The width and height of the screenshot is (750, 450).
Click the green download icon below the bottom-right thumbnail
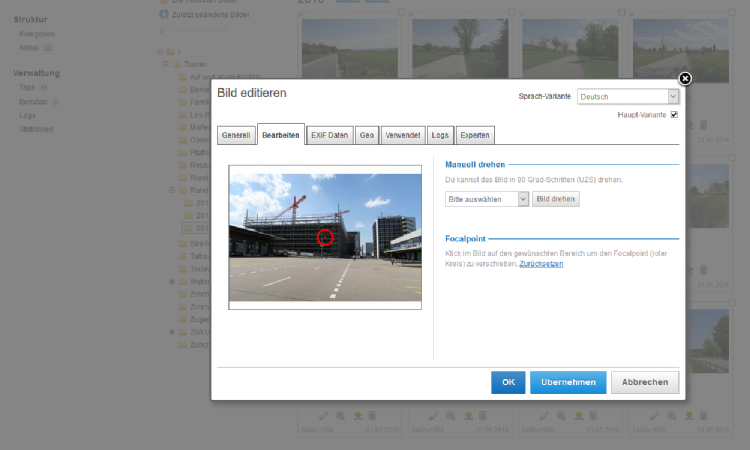click(688, 416)
